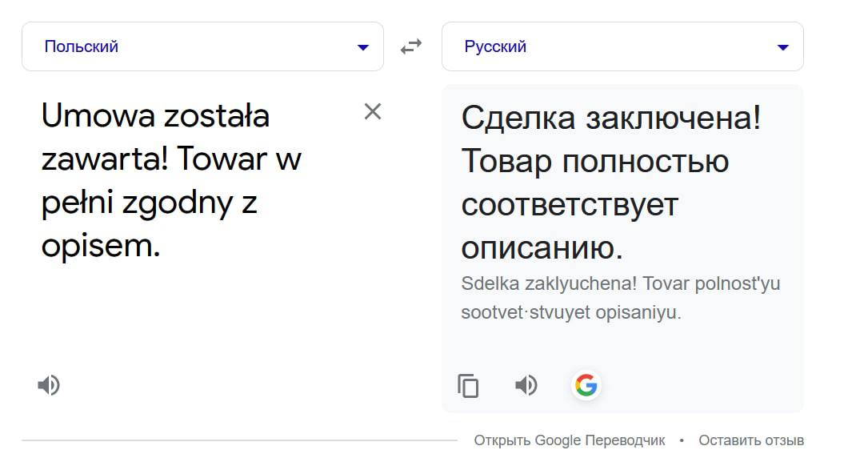Open the Польский source language dropdown
The width and height of the screenshot is (868, 458).
[202, 46]
